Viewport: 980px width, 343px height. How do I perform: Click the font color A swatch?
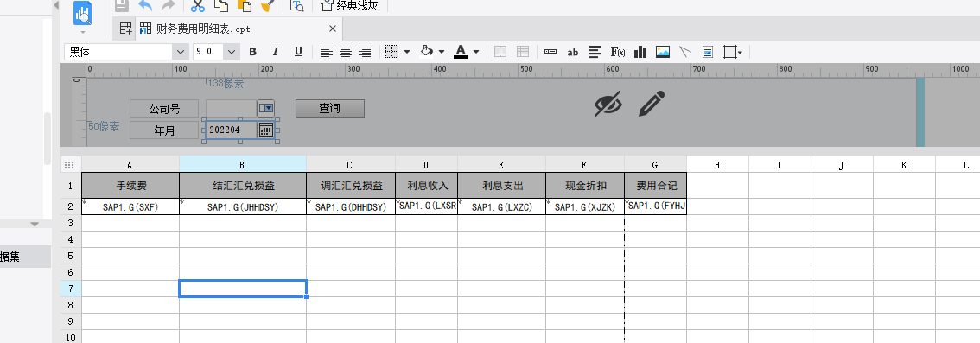(x=461, y=52)
